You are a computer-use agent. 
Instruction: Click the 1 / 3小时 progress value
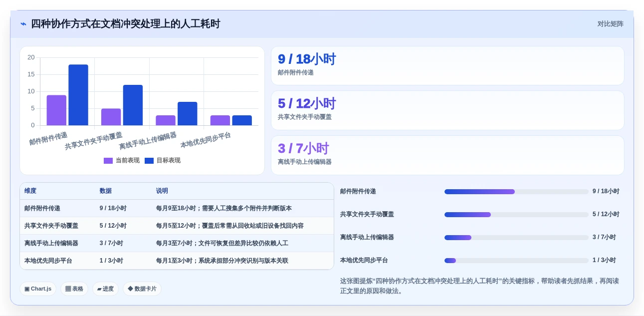[604, 261]
